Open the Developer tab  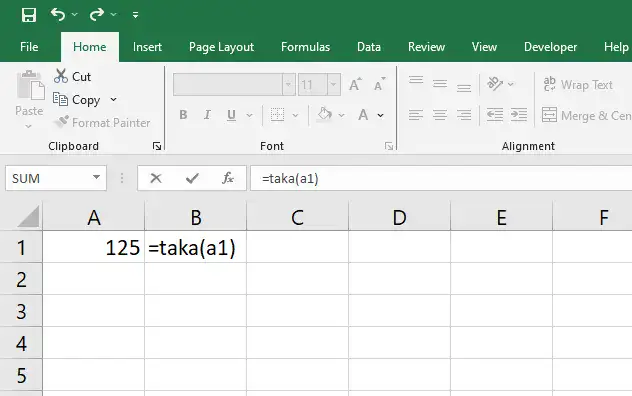pyautogui.click(x=550, y=47)
